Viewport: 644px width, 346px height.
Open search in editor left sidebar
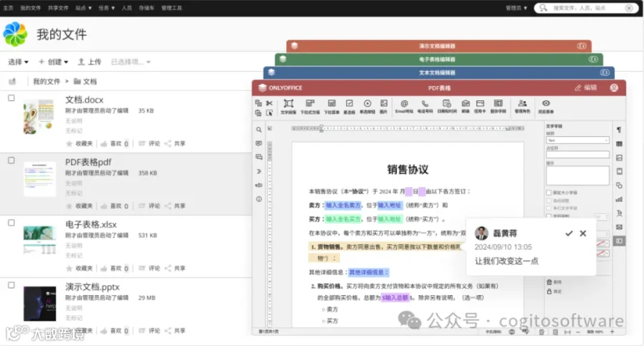click(259, 130)
